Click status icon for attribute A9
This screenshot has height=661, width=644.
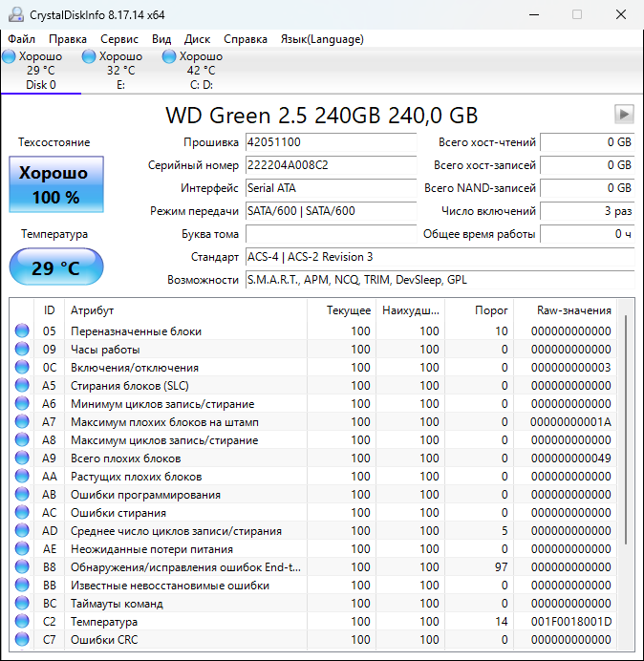22,458
